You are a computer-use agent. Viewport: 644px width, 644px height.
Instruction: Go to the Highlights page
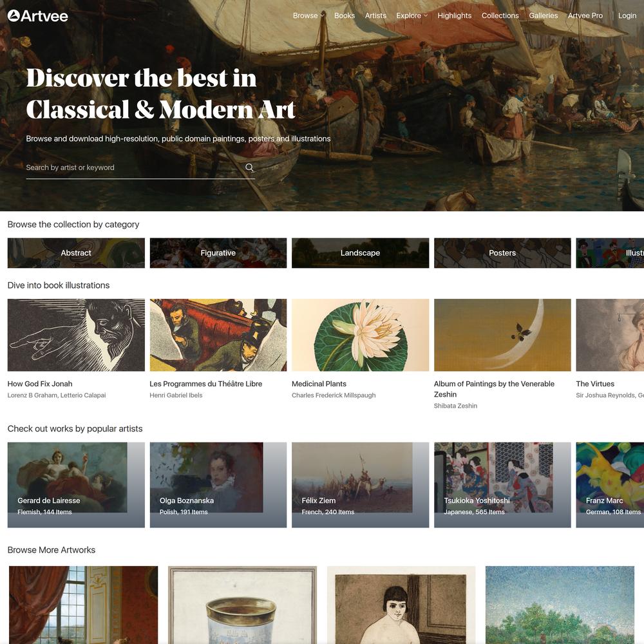point(454,15)
